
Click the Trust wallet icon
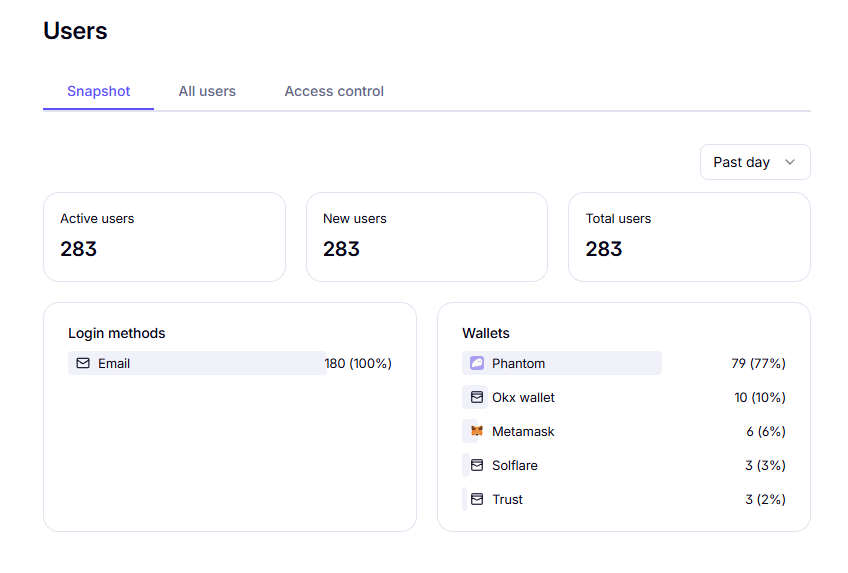point(477,499)
